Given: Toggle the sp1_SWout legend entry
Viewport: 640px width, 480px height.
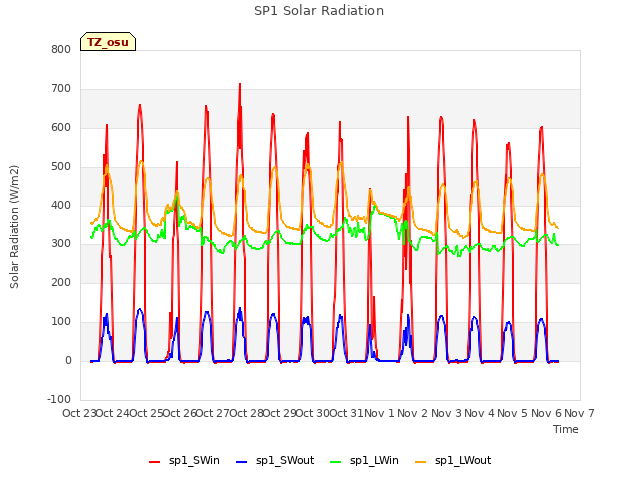Looking at the screenshot, I should click(x=276, y=461).
